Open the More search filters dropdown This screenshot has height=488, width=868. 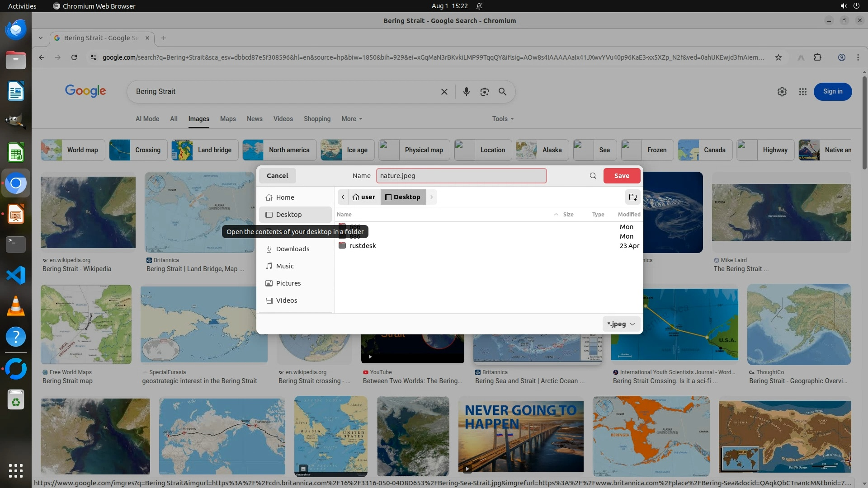click(x=352, y=119)
